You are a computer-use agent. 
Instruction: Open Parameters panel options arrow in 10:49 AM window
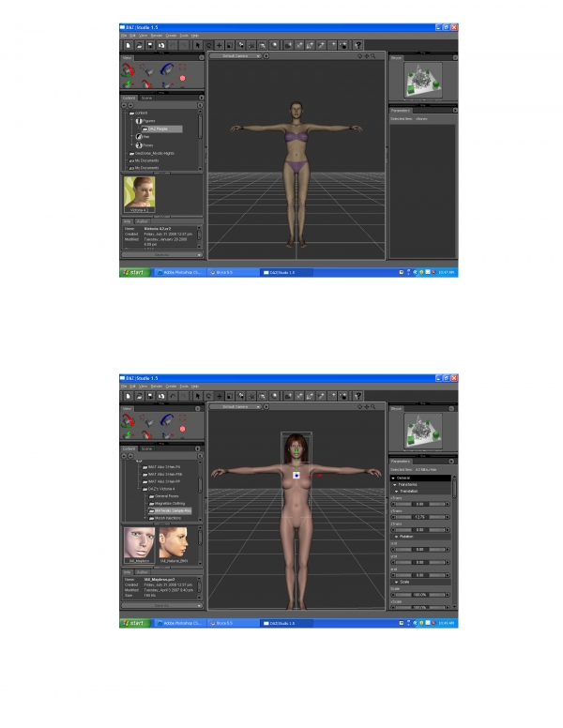point(451,462)
